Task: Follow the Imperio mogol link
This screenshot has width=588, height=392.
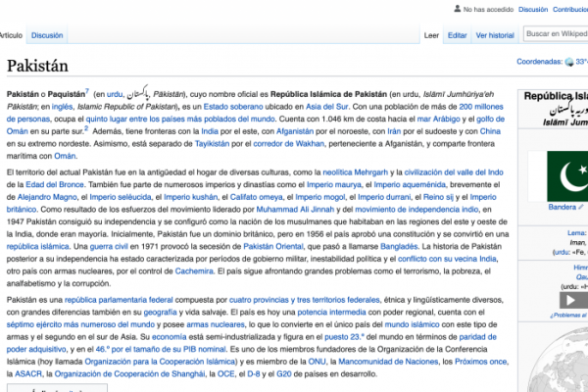Action: pyautogui.click(x=319, y=197)
